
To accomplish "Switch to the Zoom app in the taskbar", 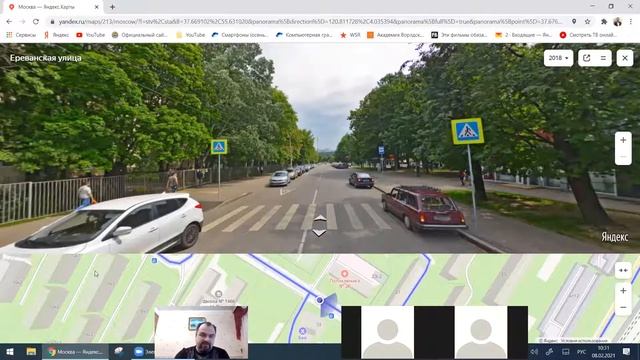I will pos(143,351).
